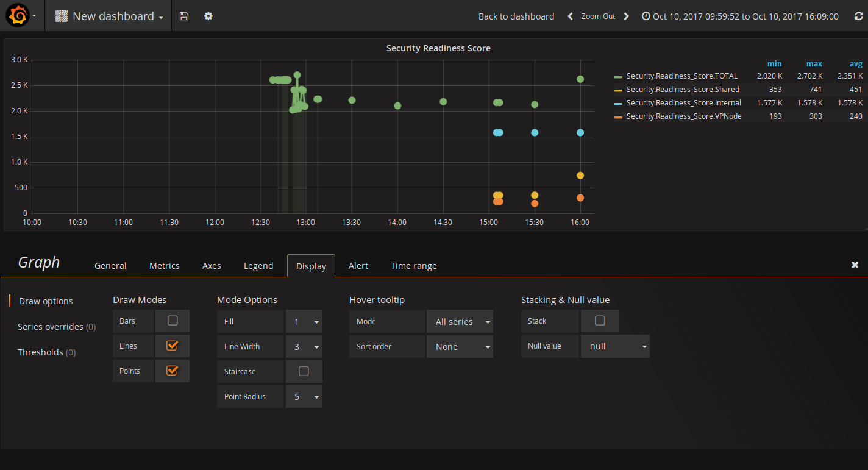Close the graph editor panel
Image resolution: width=868 pixels, height=470 pixels.
(x=855, y=265)
